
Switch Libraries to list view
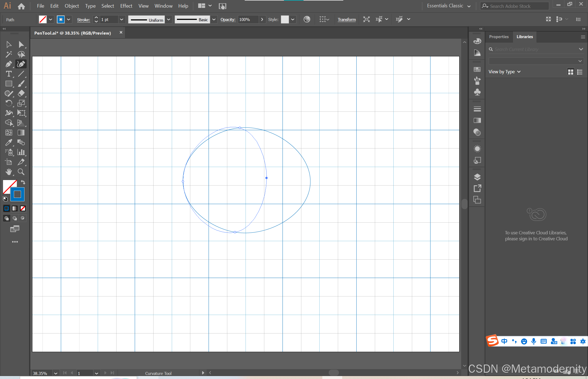click(x=580, y=72)
